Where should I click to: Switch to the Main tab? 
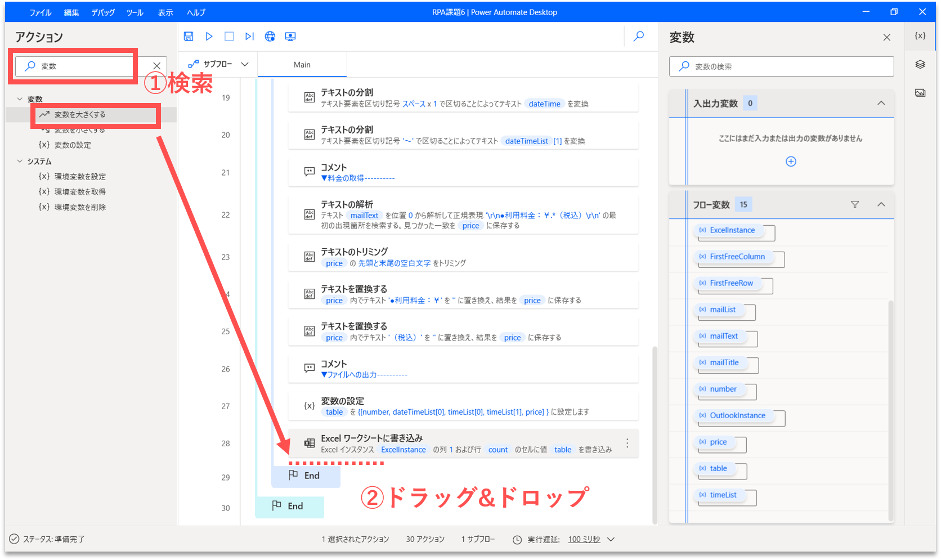click(x=302, y=65)
